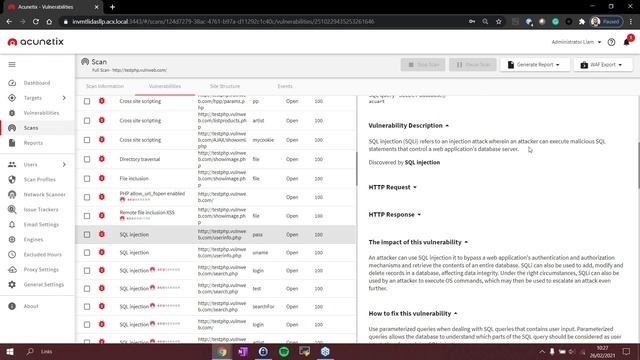This screenshot has height=360, width=640.
Task: Open the Generate Report dropdown
Action: pos(534,64)
